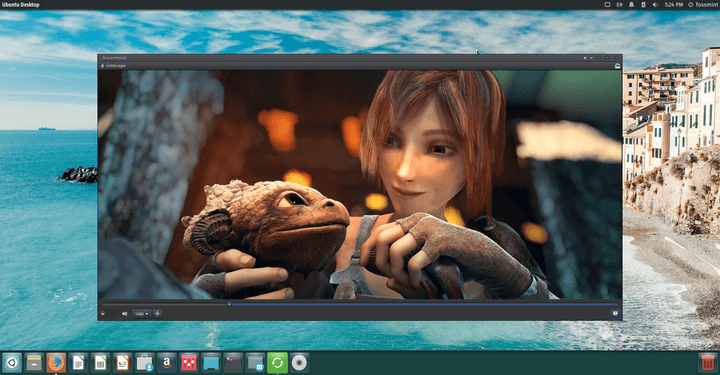Open the notifications bell indicator

[631, 5]
